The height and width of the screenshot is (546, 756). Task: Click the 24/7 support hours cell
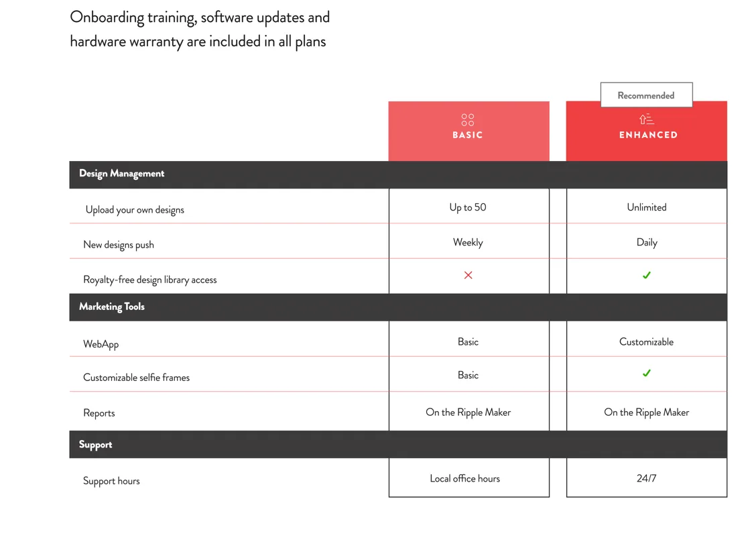pyautogui.click(x=646, y=478)
